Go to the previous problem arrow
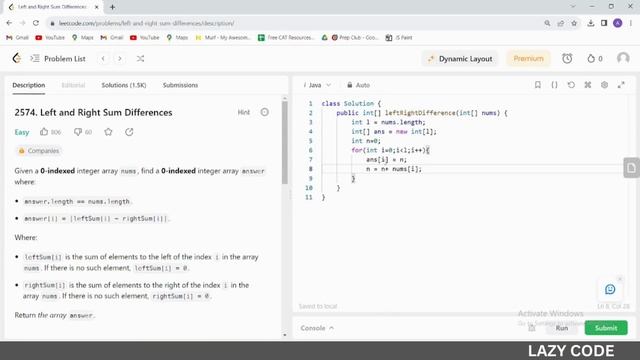 tap(103, 59)
